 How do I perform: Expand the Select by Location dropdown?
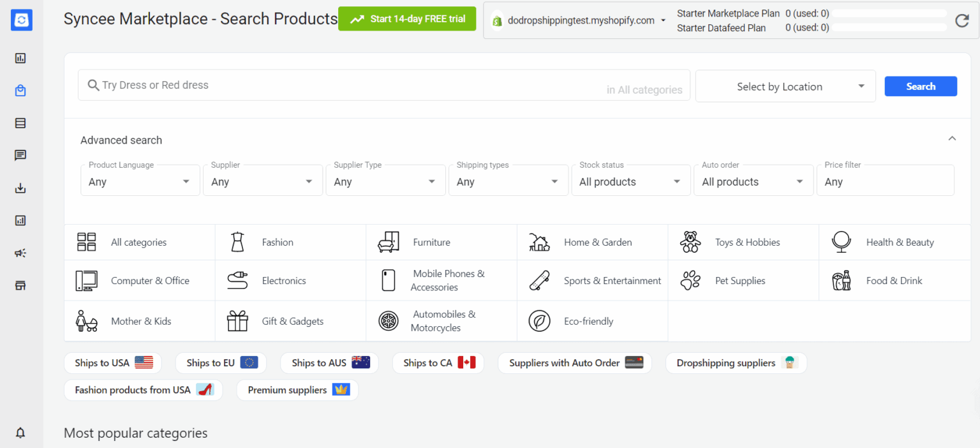(785, 87)
